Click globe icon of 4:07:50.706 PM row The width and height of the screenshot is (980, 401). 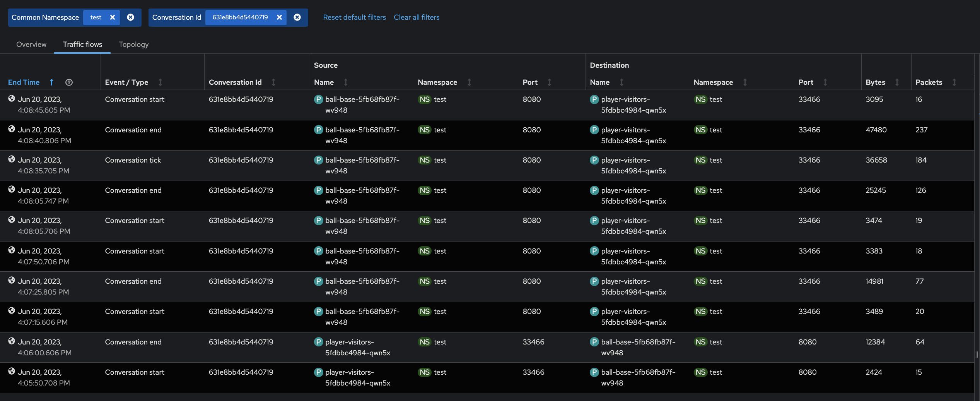click(12, 250)
